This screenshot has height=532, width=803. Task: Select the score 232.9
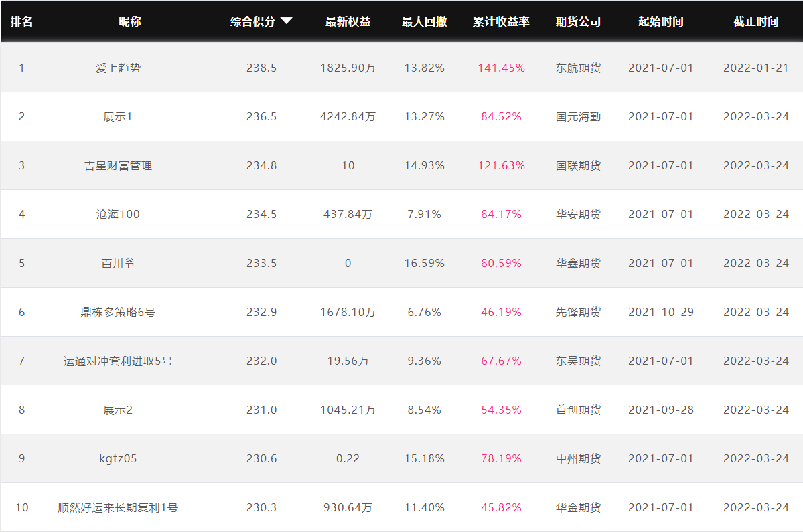point(261,312)
